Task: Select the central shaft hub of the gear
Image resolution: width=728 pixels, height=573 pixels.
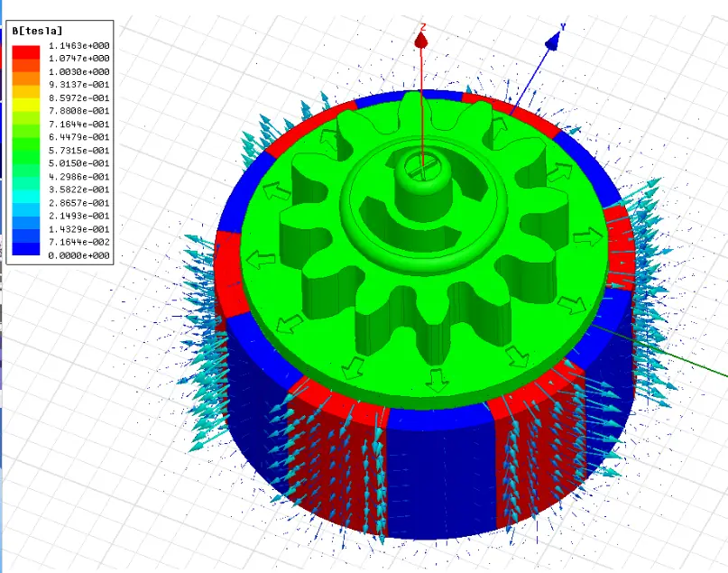Action: tap(422, 183)
